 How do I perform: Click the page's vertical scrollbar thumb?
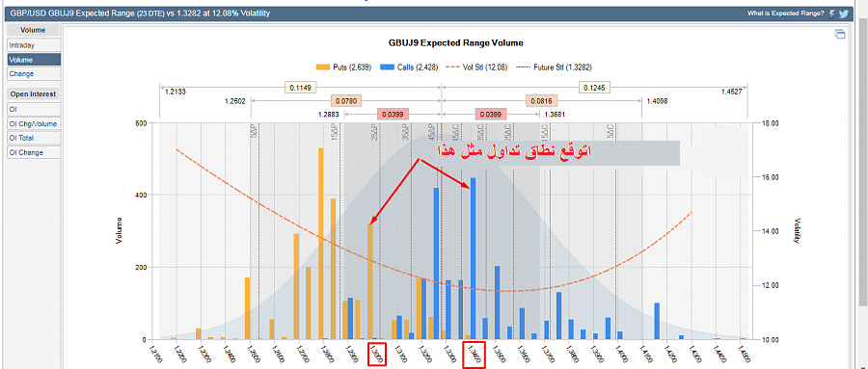tap(863, 161)
